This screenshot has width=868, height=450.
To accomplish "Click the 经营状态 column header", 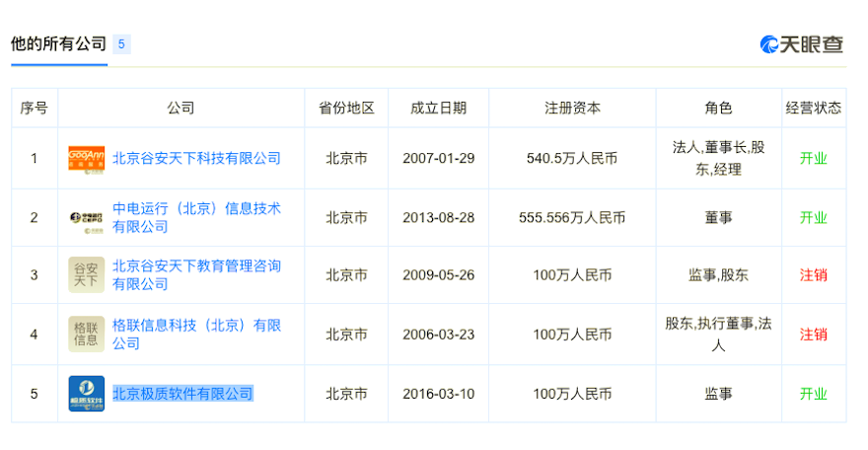I will (x=814, y=108).
